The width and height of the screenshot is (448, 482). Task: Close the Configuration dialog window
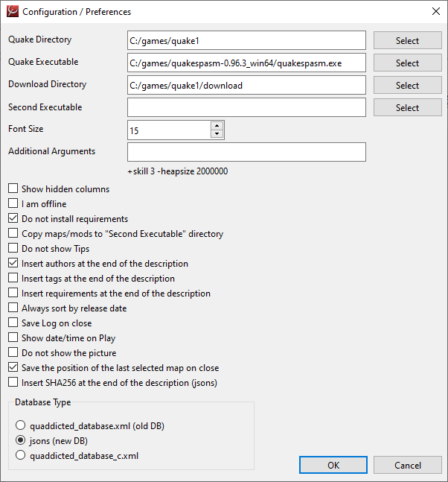[435, 12]
